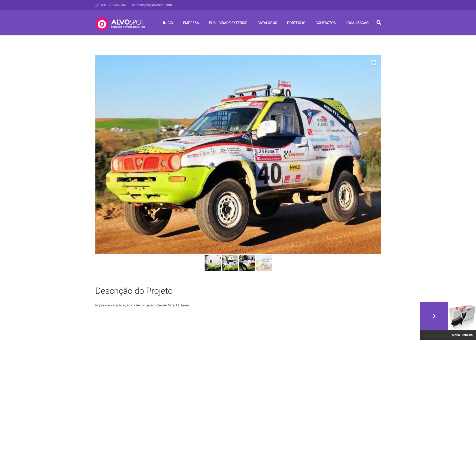
Task: Click the phone icon in the top bar
Action: (97, 5)
